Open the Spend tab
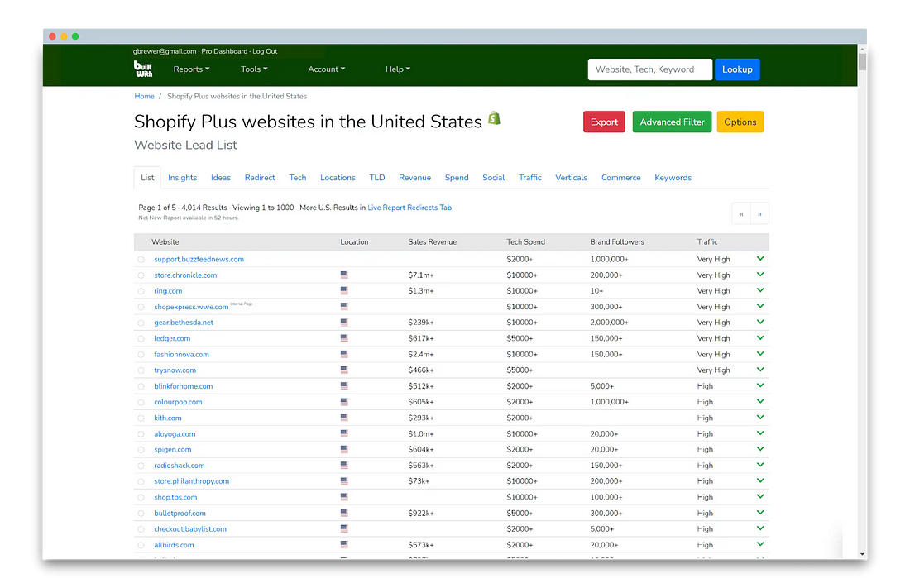The width and height of the screenshot is (910, 588). tap(457, 178)
